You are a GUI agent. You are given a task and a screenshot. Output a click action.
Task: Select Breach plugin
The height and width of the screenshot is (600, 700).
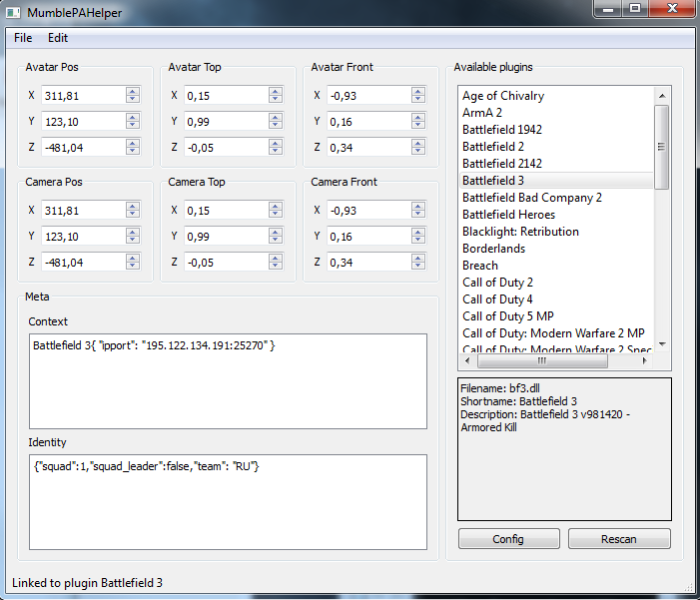(556, 266)
